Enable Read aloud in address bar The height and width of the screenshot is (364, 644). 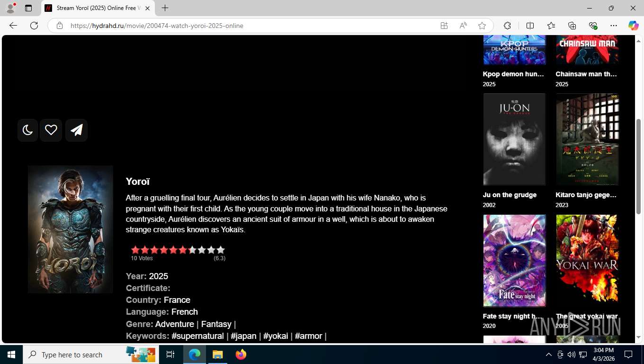(x=463, y=26)
